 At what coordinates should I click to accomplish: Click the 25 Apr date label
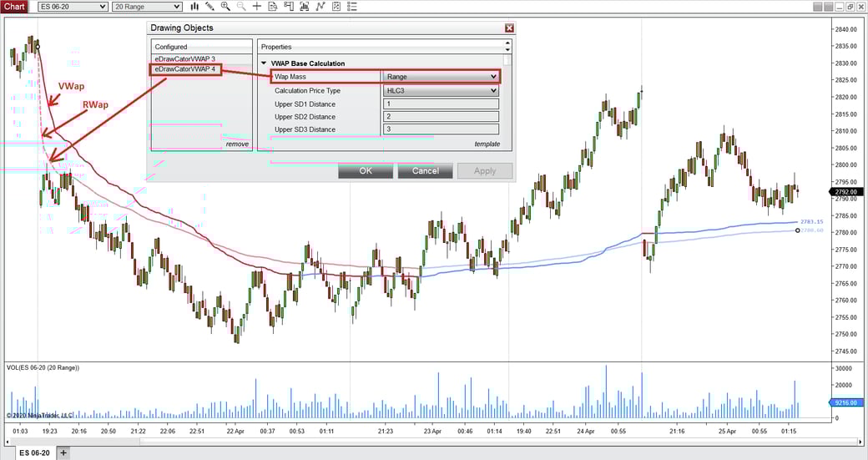pos(728,432)
